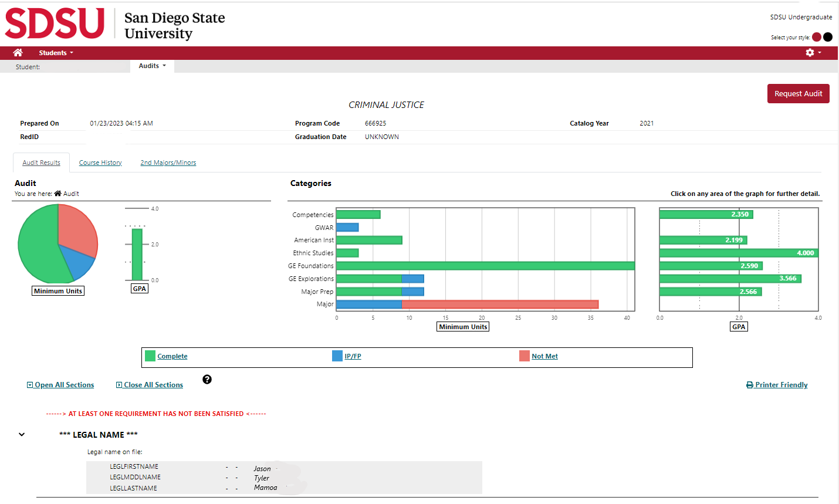
Task: Click the Not Met legend link
Action: (x=544, y=356)
